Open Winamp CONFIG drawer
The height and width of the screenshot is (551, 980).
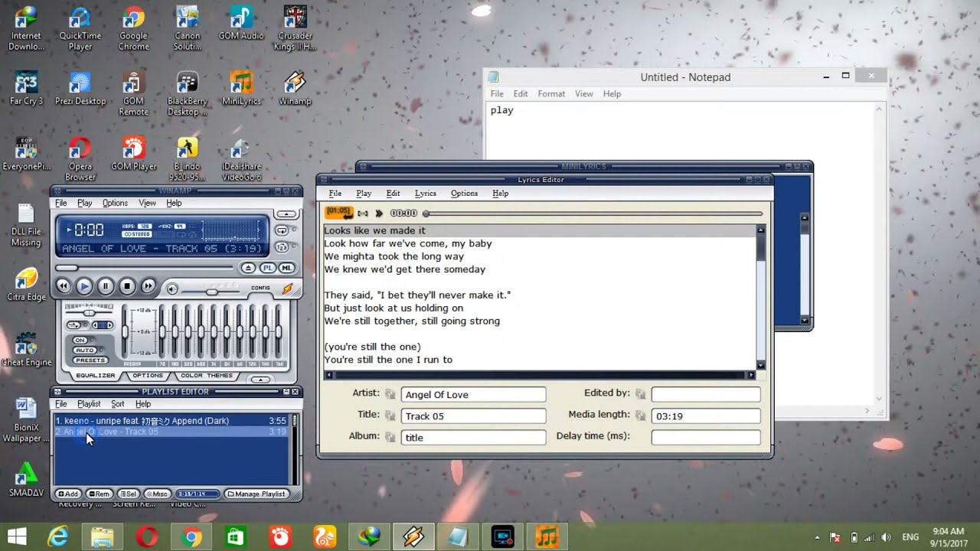pos(260,288)
